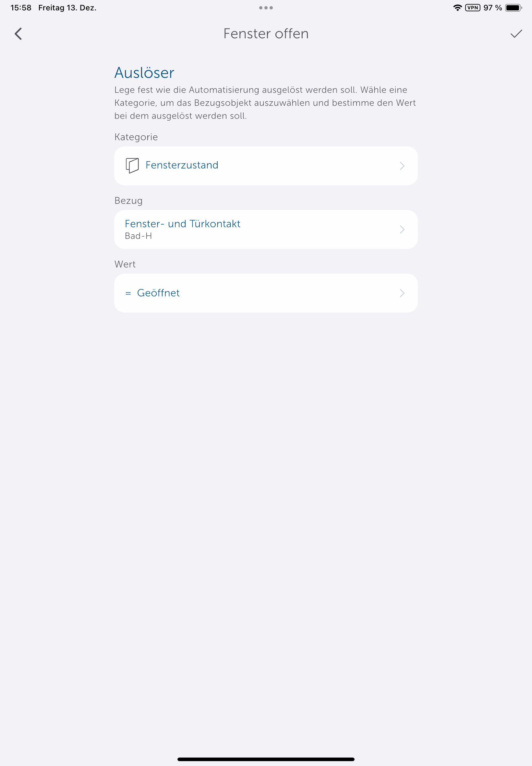Open the Bezug row chevron
This screenshot has width=532, height=766.
coord(402,229)
